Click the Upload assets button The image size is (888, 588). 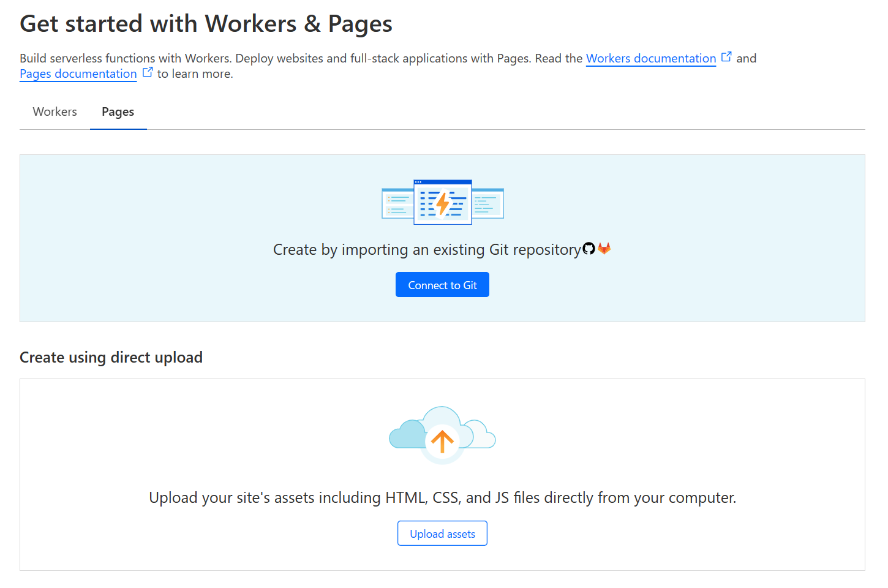click(x=442, y=533)
